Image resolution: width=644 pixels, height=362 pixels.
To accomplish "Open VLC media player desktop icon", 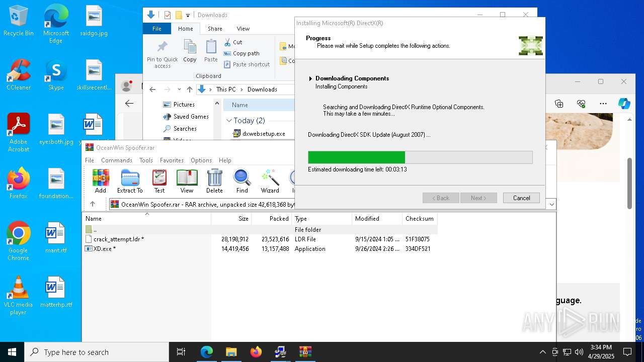I will coord(19,296).
